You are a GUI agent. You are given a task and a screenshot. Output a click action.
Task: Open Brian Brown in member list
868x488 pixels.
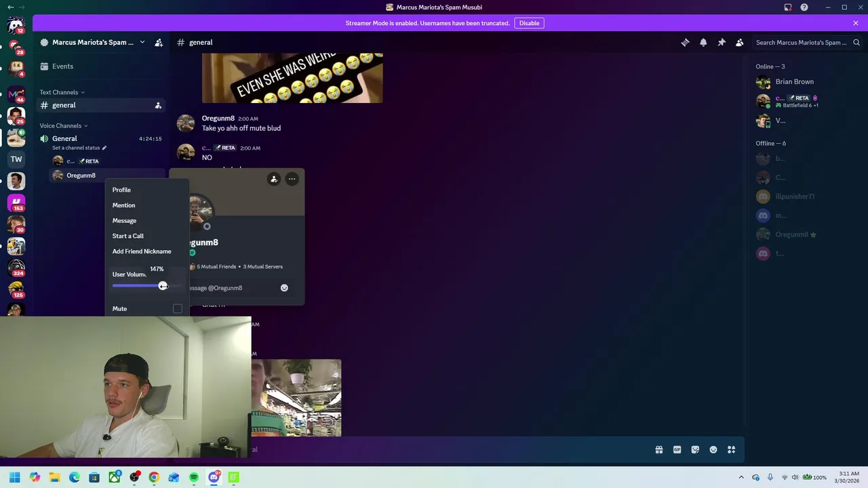pyautogui.click(x=806, y=82)
